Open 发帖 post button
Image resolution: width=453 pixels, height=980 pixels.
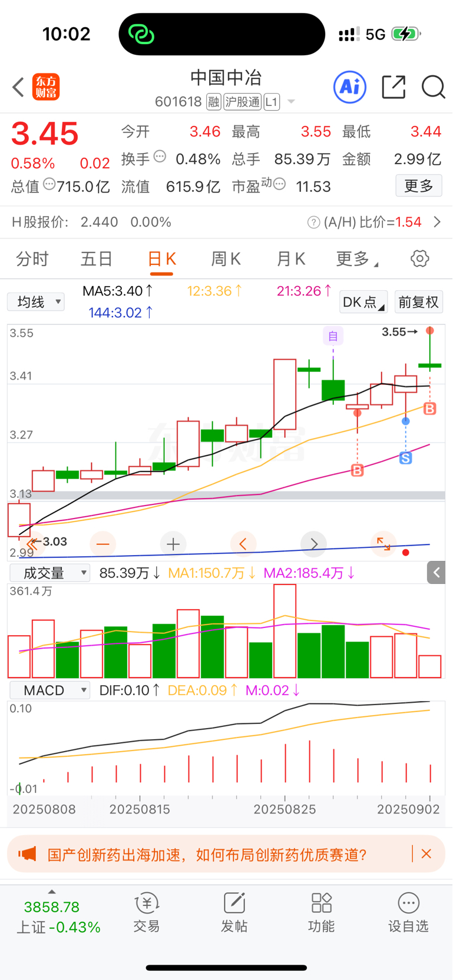(x=234, y=913)
